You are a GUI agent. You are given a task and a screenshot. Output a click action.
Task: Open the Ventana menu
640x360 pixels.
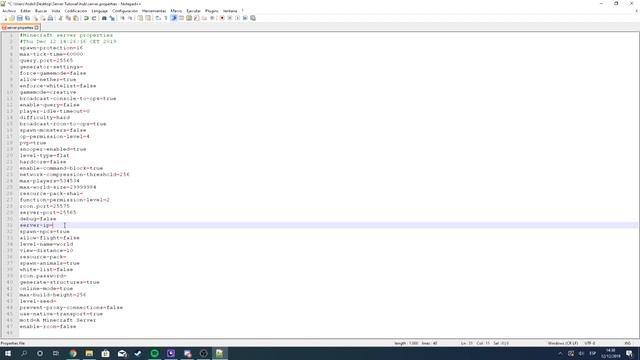pos(230,11)
